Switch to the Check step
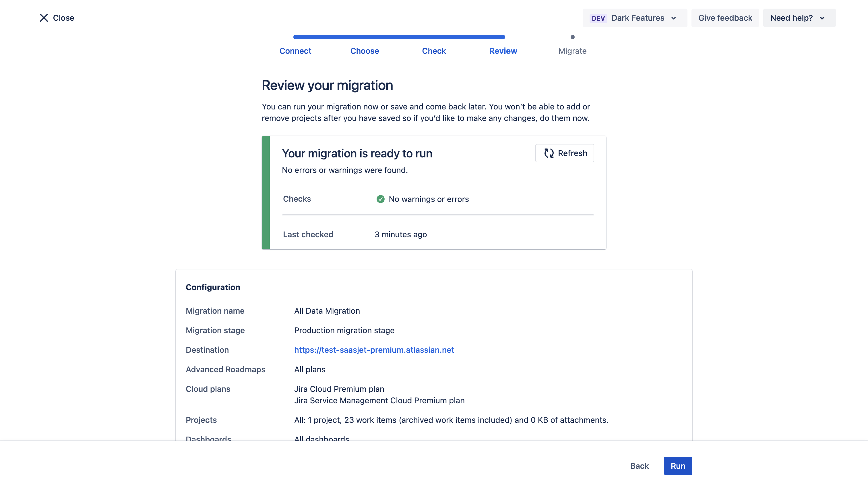Viewport: 868px width, 486px height. pos(434,51)
